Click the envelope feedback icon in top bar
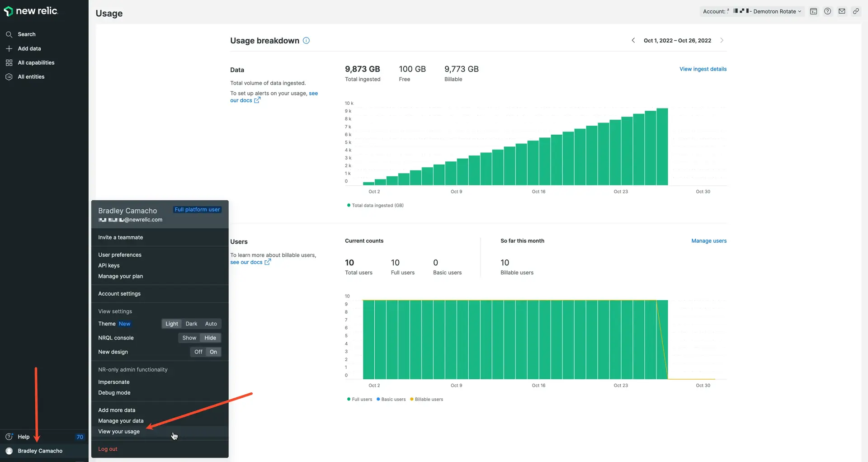868x462 pixels. [x=841, y=11]
